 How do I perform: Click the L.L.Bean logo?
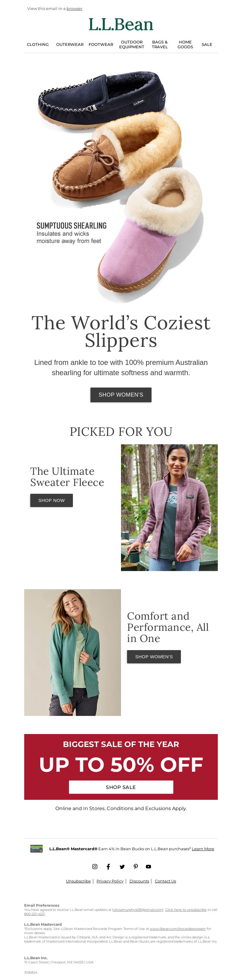[x=121, y=24]
